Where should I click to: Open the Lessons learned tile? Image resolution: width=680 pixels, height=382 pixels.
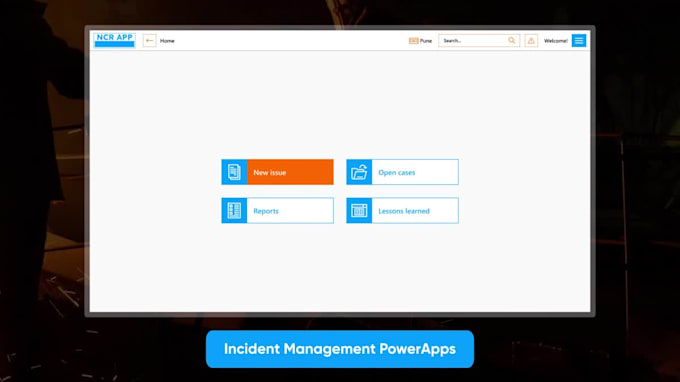pyautogui.click(x=402, y=211)
